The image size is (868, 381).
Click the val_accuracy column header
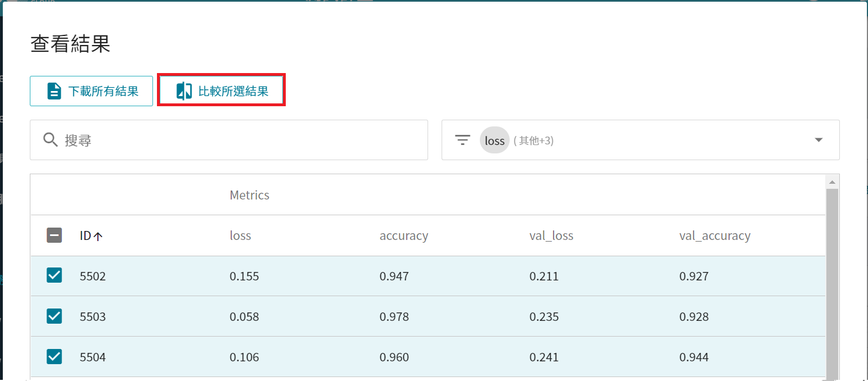point(714,236)
